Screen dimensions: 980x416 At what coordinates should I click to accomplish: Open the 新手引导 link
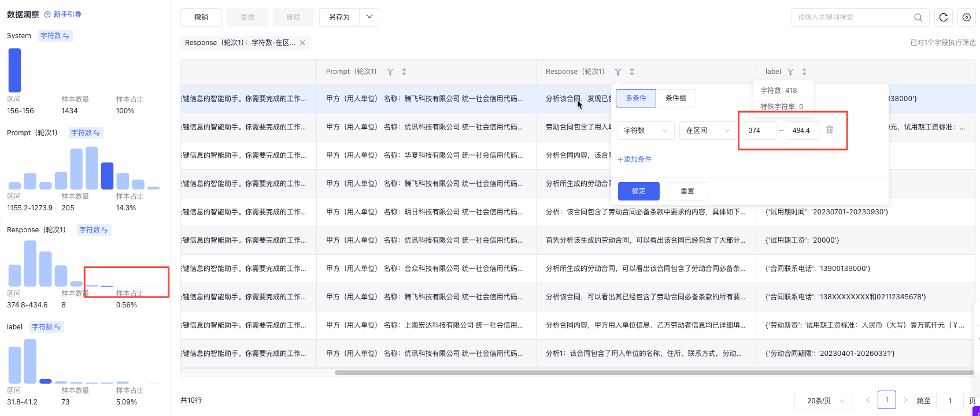[68, 14]
